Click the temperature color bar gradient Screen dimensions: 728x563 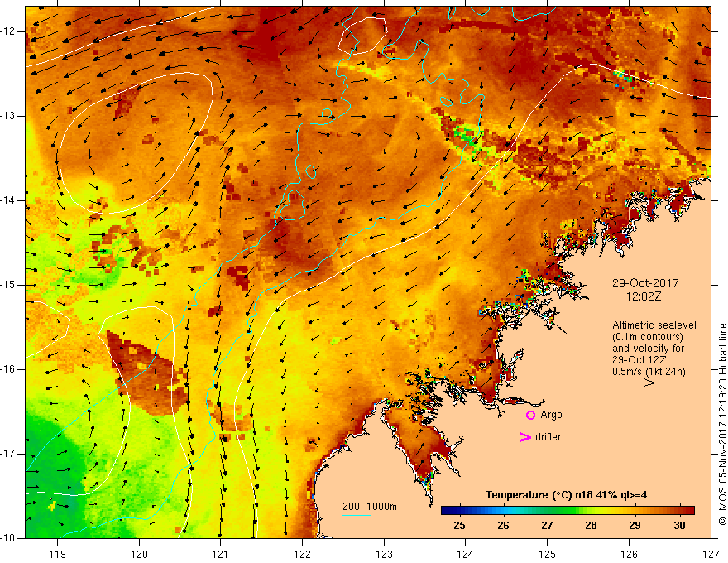click(x=568, y=510)
